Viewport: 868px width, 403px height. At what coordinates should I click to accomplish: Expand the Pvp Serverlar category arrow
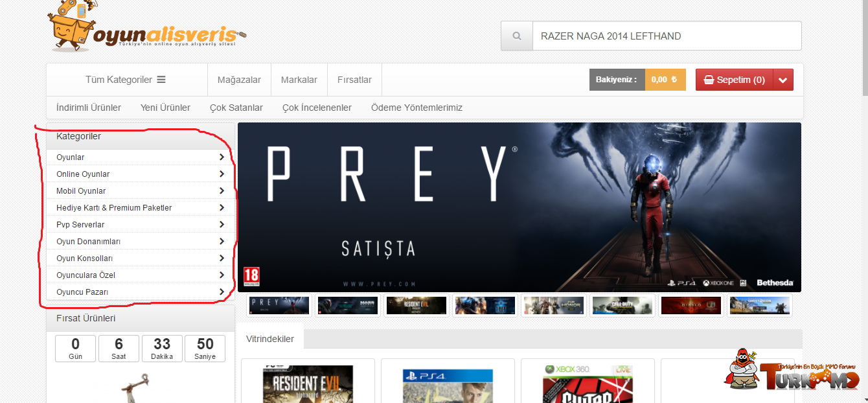click(x=222, y=224)
